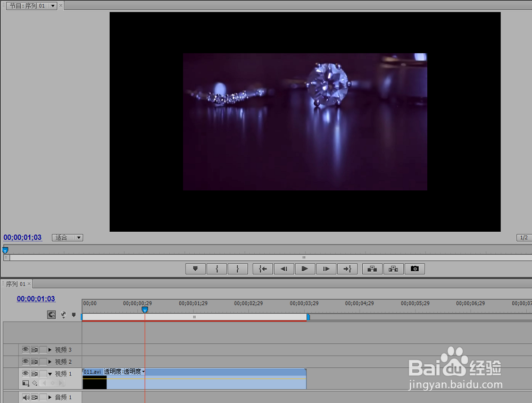The image size is (532, 403).
Task: Click the Program monitor timecode 00;00;01;03
Action: click(22, 237)
